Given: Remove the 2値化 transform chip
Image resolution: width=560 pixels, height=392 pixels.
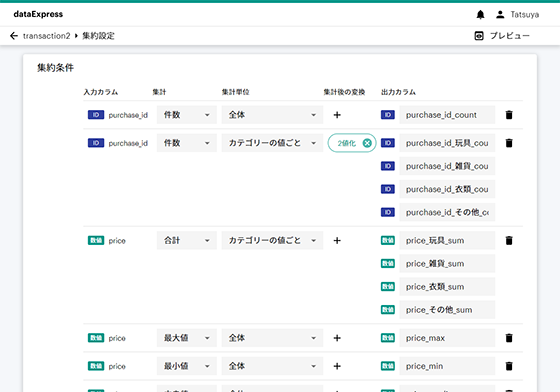Looking at the screenshot, I should coord(367,143).
